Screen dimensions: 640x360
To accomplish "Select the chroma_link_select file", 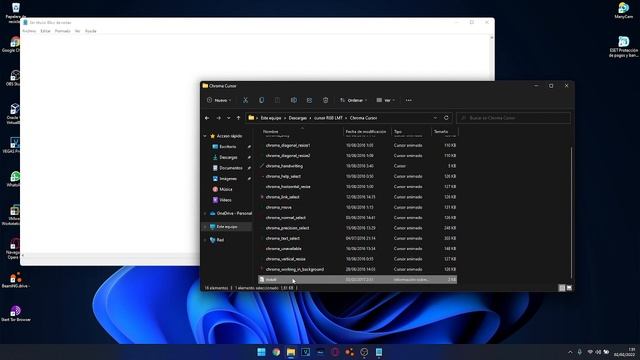I will coord(358,197).
